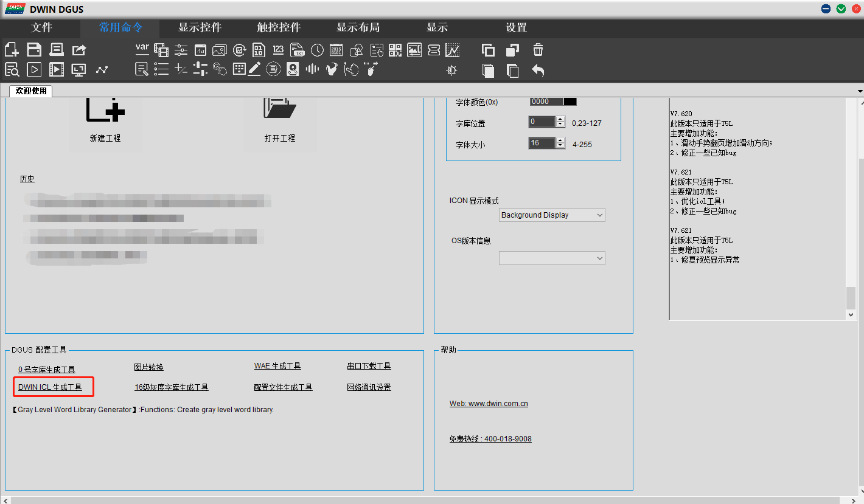Click the picture image icon
Screen dimensions: 864x504
point(220,50)
